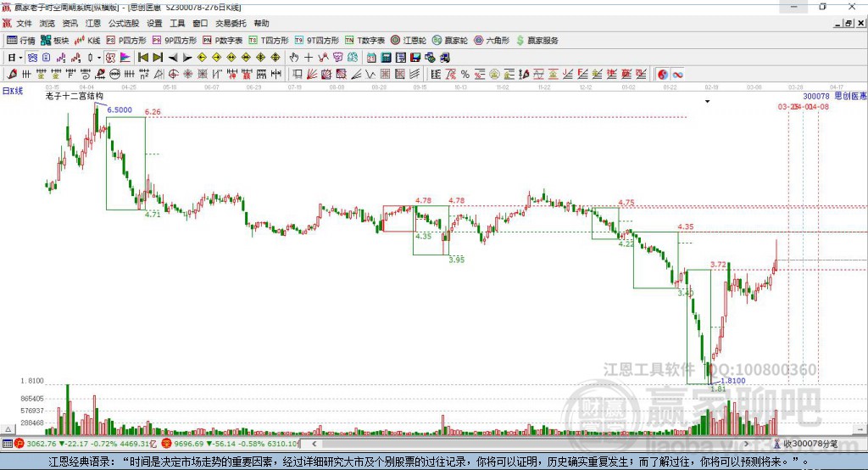Image resolution: width=868 pixels, height=470 pixels.
Task: Select the Gann fan lines tool
Action: pyautogui.click(x=312, y=75)
